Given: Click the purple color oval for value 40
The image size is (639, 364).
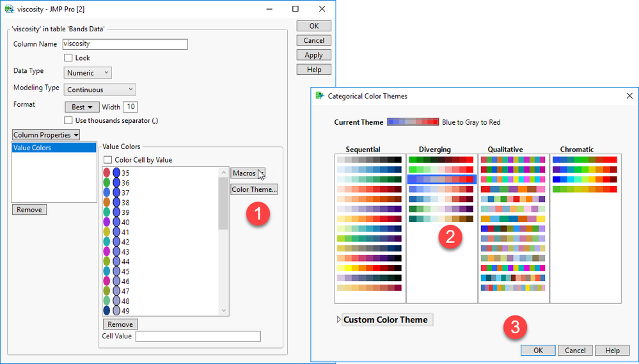Looking at the screenshot, I should tap(107, 222).
